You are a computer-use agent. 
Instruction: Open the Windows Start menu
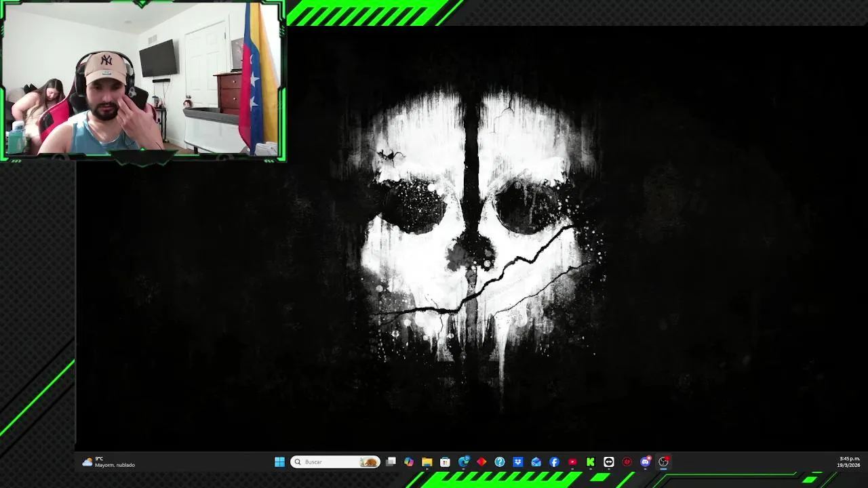click(x=279, y=462)
